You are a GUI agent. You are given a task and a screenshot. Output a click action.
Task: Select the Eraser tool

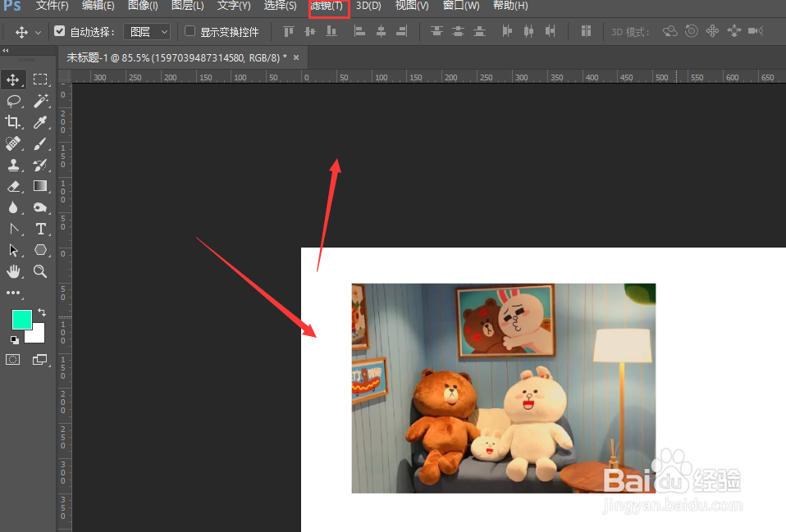pos(13,186)
